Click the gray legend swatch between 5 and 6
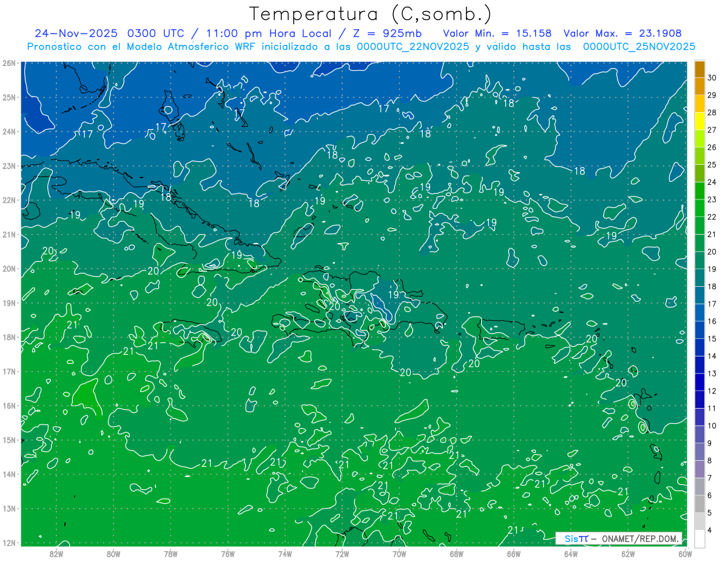The height and width of the screenshot is (562, 728). 699,504
